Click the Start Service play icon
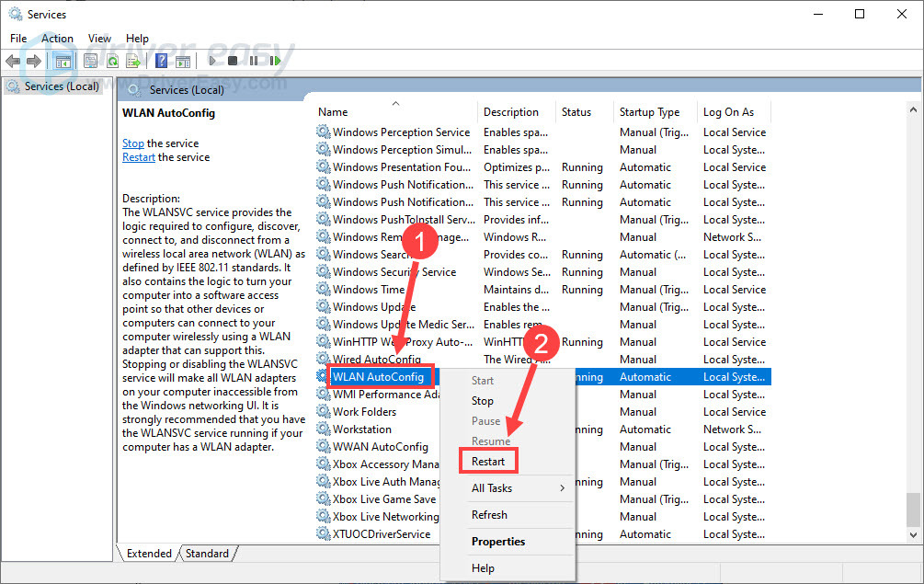 point(212,60)
